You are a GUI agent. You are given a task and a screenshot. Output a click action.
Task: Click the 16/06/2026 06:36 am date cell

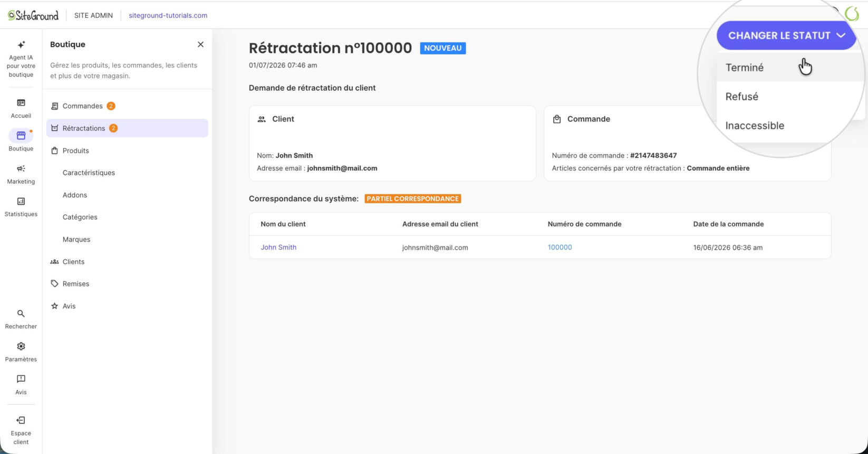728,247
